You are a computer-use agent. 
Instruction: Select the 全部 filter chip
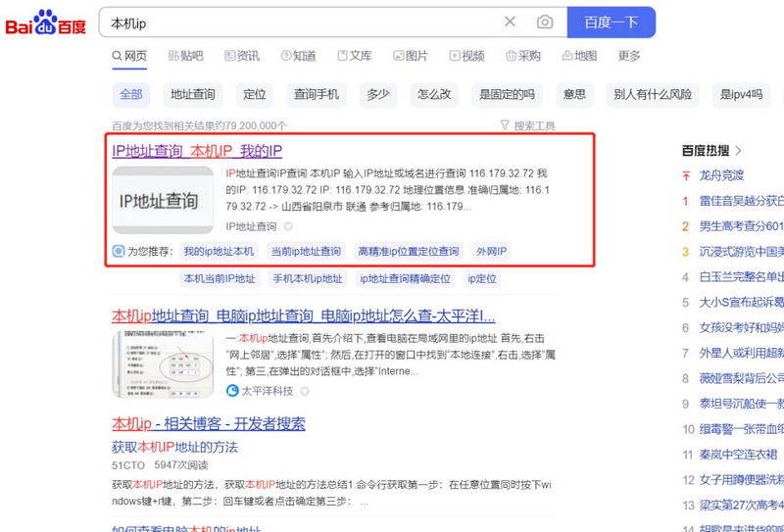click(x=131, y=94)
